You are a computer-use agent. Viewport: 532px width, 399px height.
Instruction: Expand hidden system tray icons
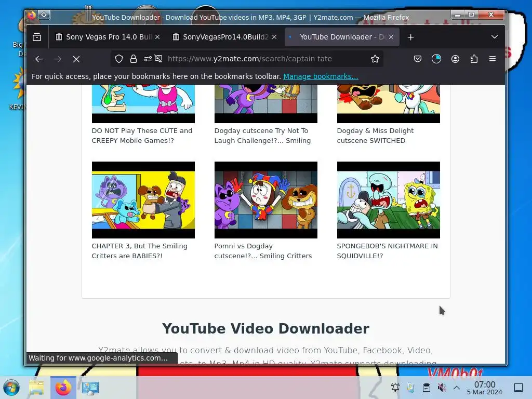(x=457, y=387)
